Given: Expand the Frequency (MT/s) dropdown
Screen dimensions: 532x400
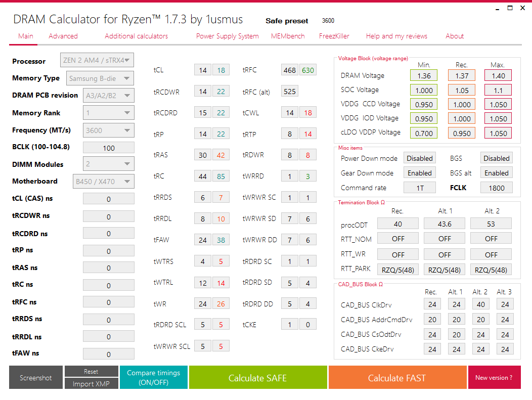Looking at the screenshot, I should coord(108,130).
